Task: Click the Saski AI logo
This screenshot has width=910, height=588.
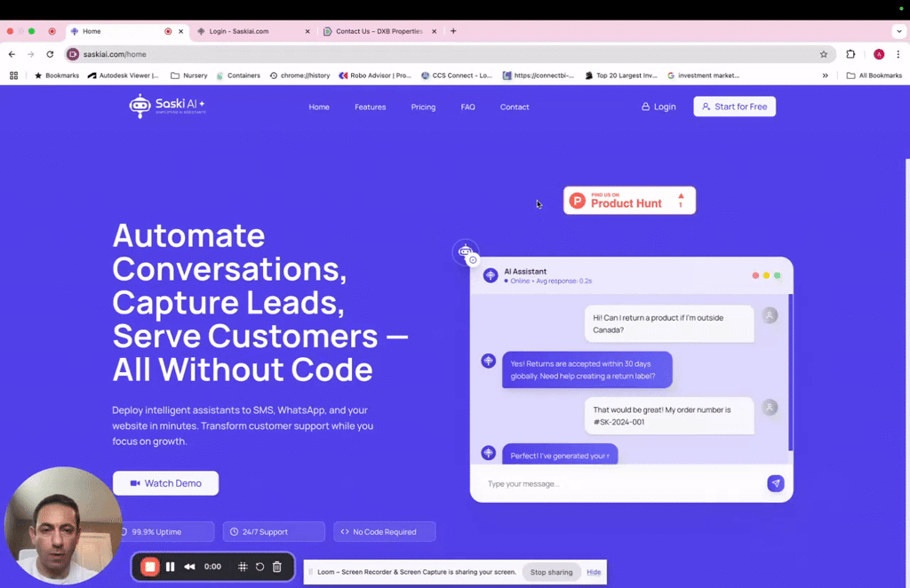Action: click(x=167, y=106)
